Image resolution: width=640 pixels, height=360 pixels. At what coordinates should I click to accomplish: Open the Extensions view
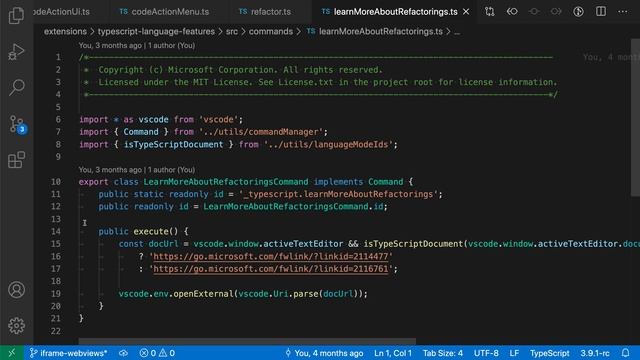click(x=16, y=160)
